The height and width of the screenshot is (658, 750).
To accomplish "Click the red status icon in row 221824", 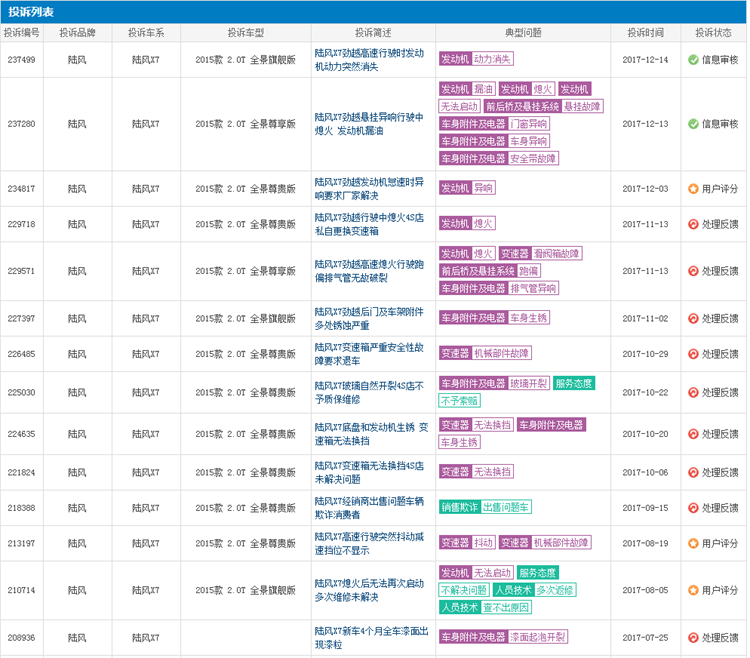I will click(x=693, y=472).
